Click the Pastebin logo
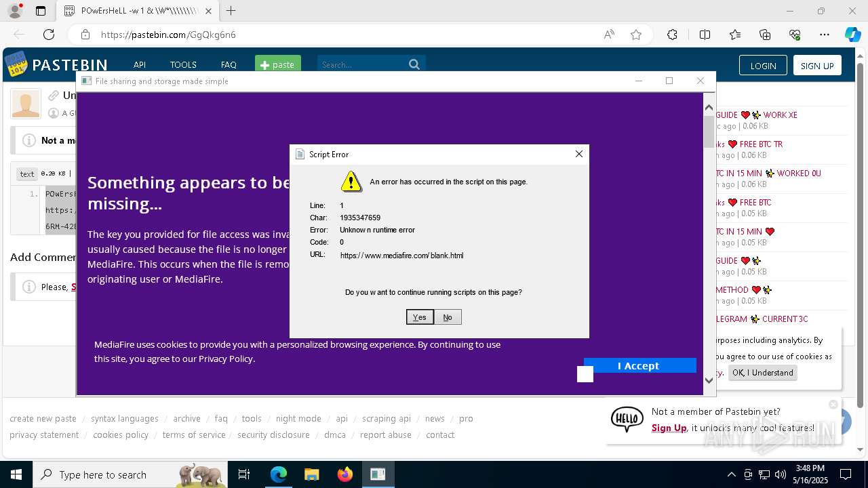 point(56,64)
